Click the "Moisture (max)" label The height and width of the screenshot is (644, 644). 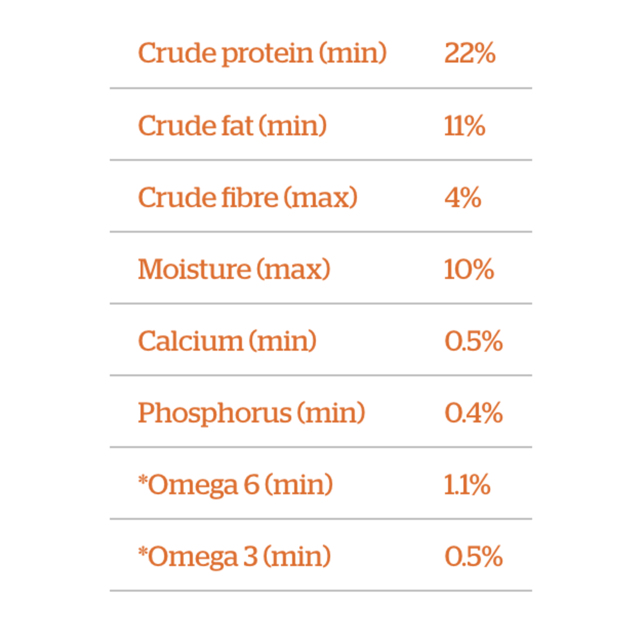[234, 269]
